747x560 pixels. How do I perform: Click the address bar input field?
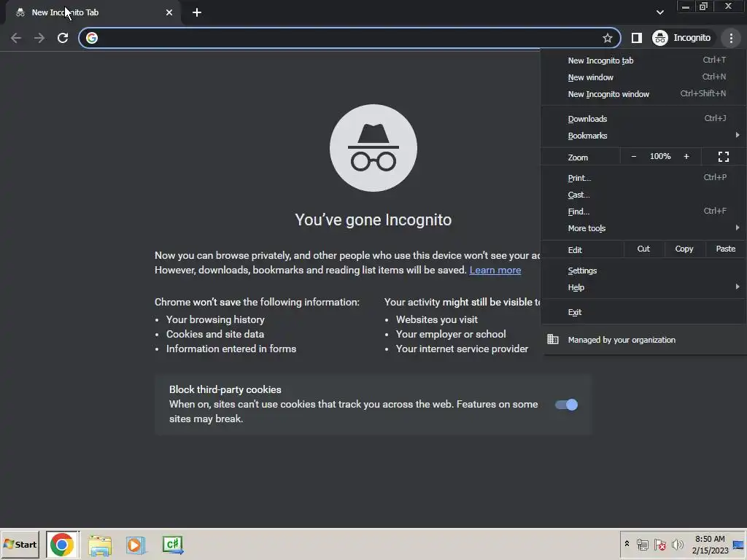coord(349,38)
